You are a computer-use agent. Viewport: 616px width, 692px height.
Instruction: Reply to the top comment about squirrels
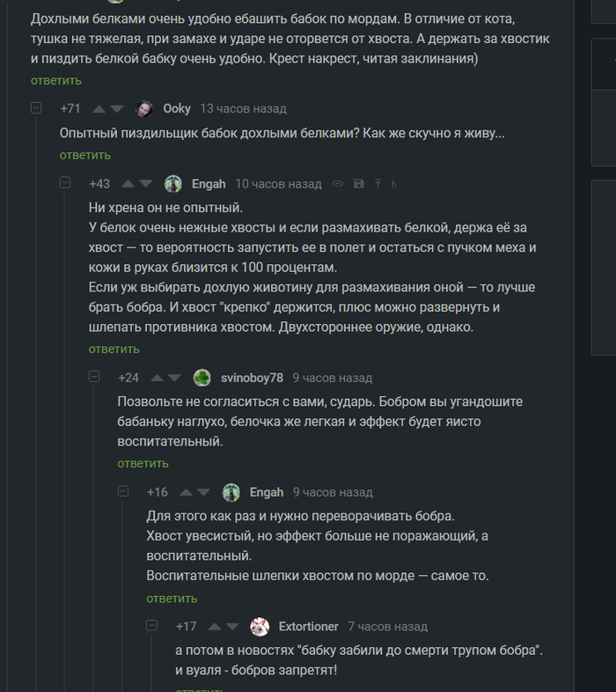pyautogui.click(x=56, y=80)
